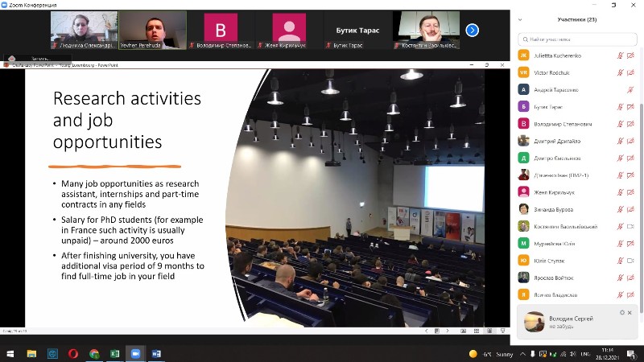Go to previous slide in PowerPoint status bar
The width and height of the screenshot is (644, 362).
[427, 331]
